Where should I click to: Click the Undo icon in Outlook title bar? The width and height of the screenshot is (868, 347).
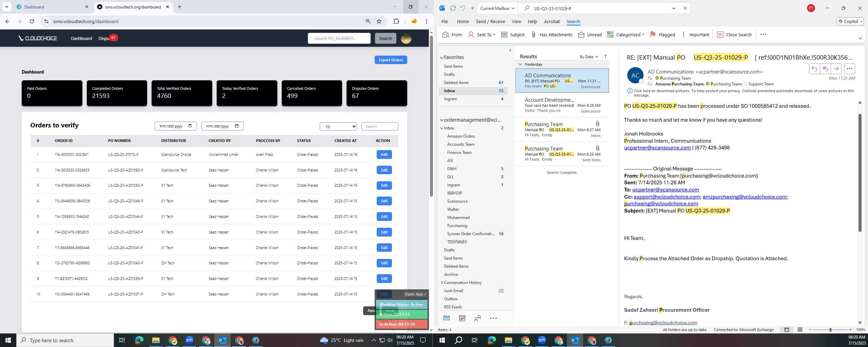462,8
